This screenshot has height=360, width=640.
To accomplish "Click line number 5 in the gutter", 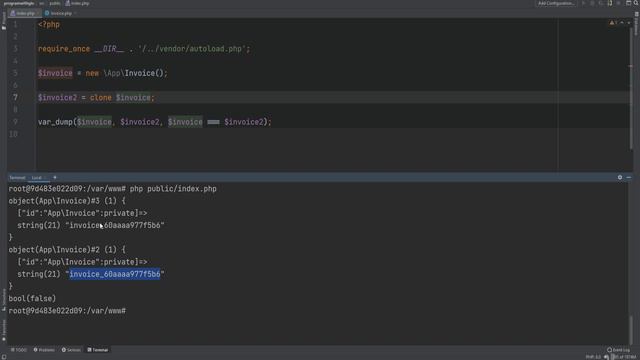I will tap(15, 73).
